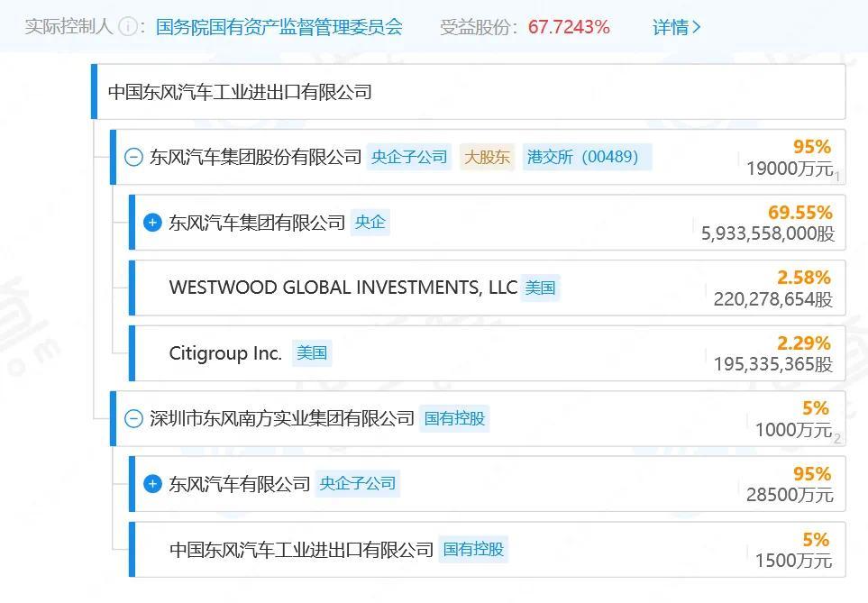Collapse the 东风汽车集团股份有限公司 node

tap(133, 157)
